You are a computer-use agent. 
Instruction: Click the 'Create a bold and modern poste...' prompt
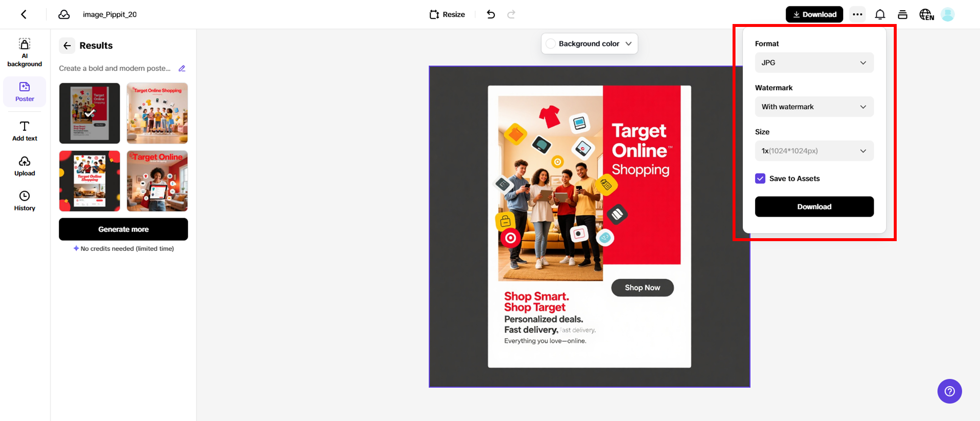(x=115, y=69)
